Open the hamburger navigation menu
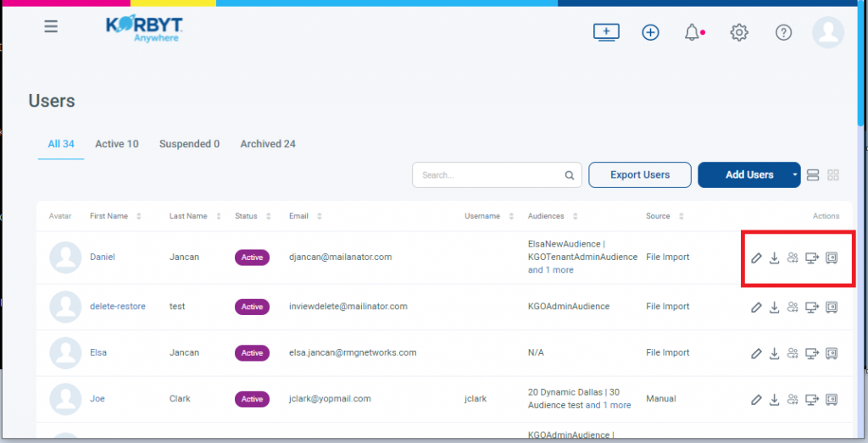This screenshot has height=443, width=868. [51, 26]
